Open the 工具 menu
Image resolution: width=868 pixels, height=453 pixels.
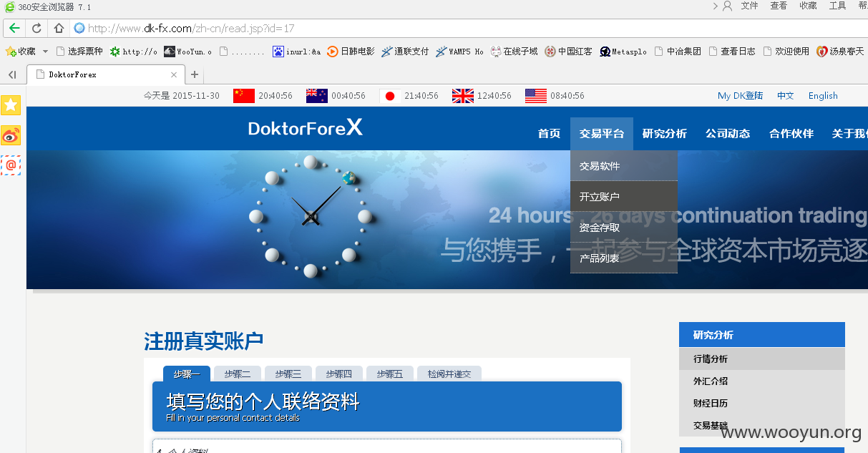[837, 6]
